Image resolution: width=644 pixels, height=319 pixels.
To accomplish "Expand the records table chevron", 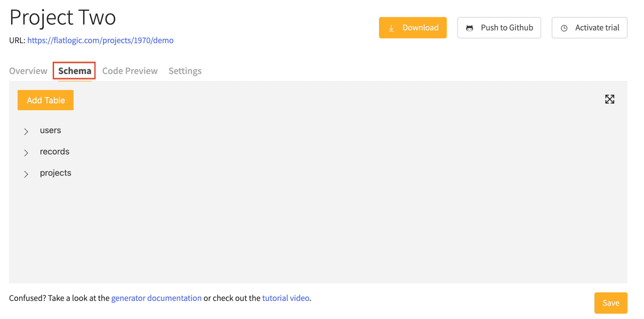I will [26, 153].
